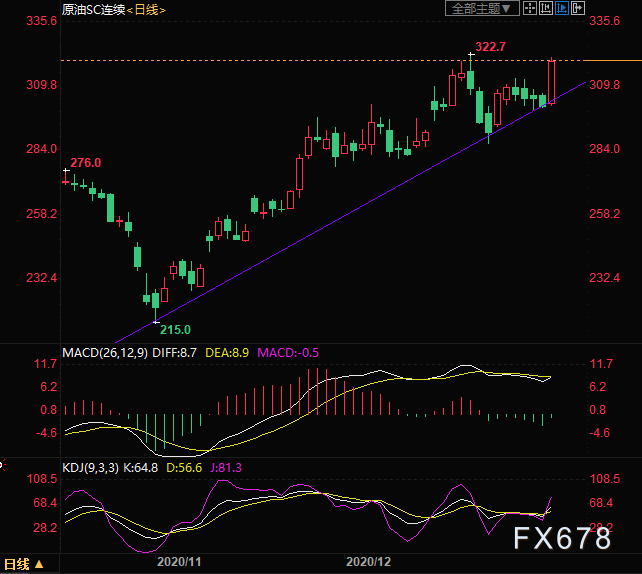642x574 pixels.
Task: Click the left axis 335.6 price label
Action: [42, 20]
